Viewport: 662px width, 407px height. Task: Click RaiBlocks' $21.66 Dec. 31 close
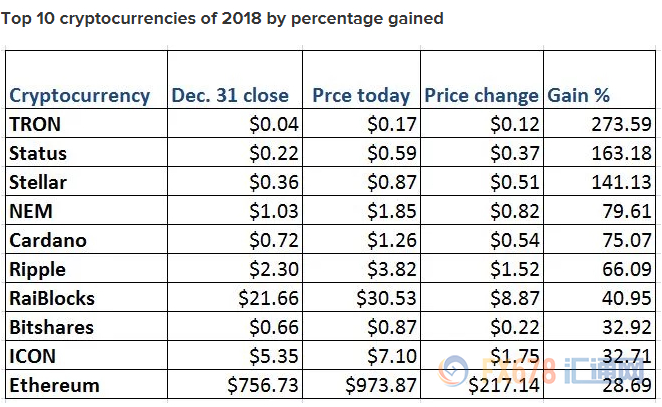tap(260, 299)
